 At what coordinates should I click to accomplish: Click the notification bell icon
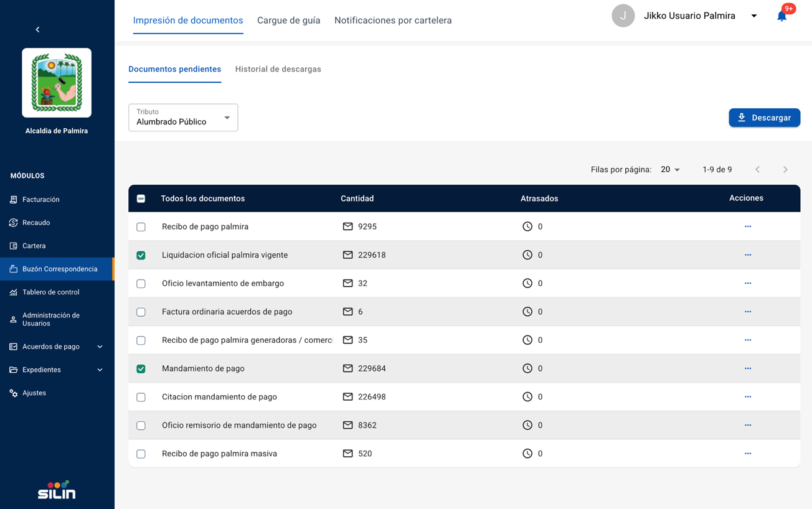tap(781, 16)
